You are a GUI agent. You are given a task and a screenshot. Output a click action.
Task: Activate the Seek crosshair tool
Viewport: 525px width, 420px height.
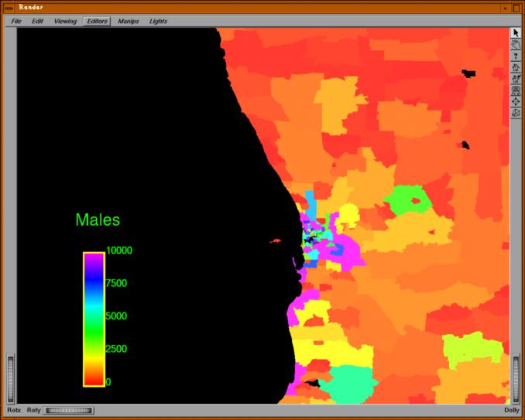coord(516,102)
